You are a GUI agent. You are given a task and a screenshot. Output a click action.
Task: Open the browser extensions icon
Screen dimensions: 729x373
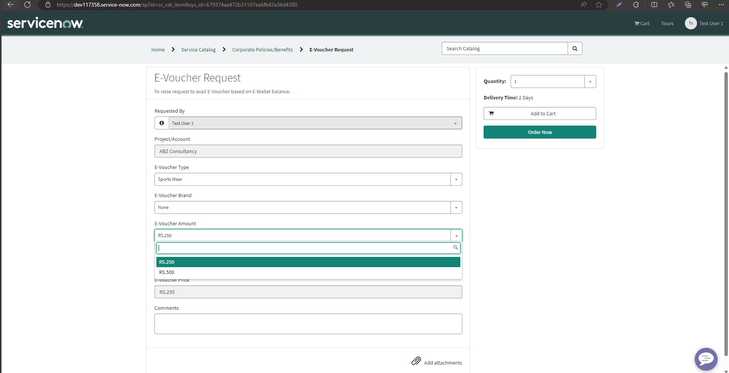636,5
